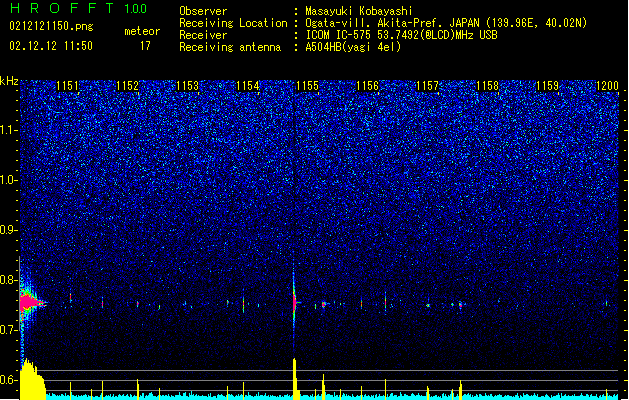Click the 'Observer' field label

pyautogui.click(x=203, y=11)
